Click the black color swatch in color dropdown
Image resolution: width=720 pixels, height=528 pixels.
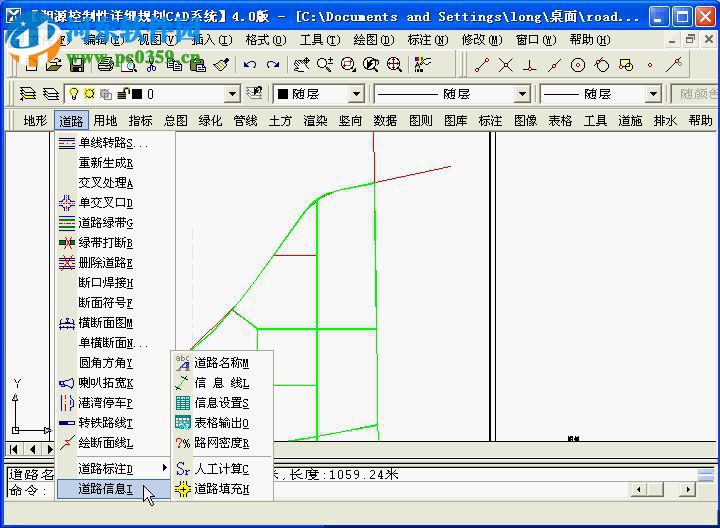point(283,94)
